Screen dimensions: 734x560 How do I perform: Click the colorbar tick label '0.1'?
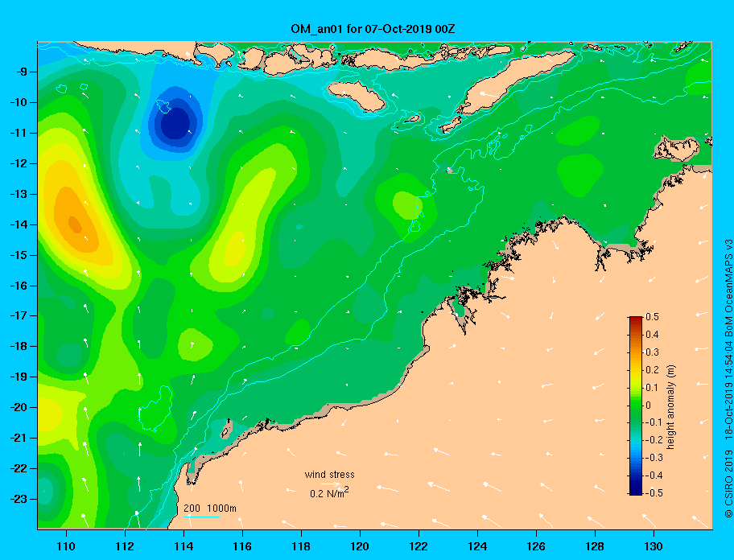652,387
